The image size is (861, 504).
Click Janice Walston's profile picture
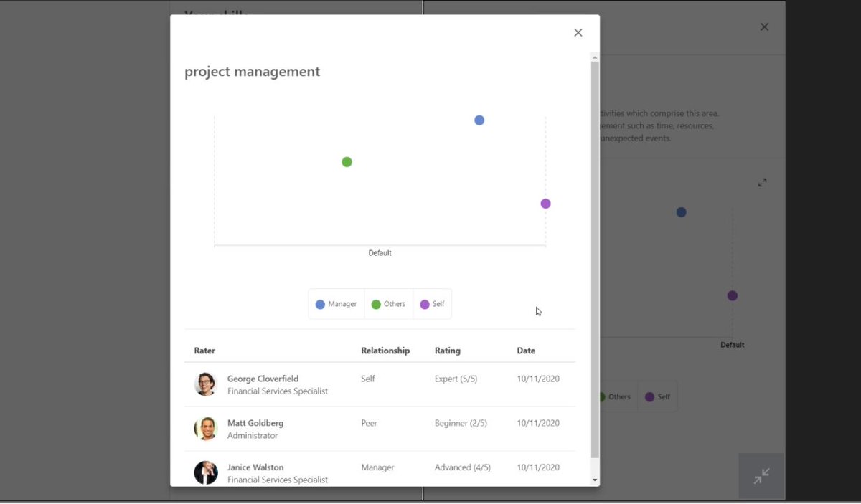(x=206, y=472)
